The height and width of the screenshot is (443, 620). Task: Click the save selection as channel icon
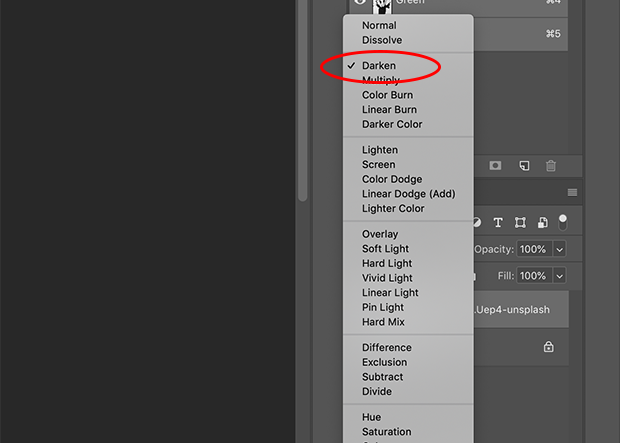click(495, 165)
